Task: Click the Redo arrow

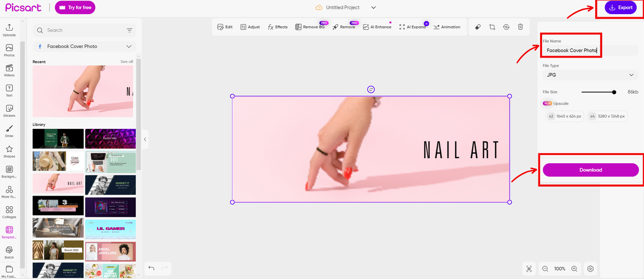Action: click(165, 268)
